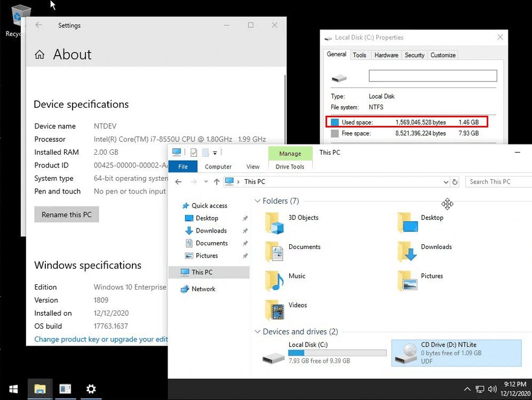Click Rename this PC button

click(x=67, y=214)
